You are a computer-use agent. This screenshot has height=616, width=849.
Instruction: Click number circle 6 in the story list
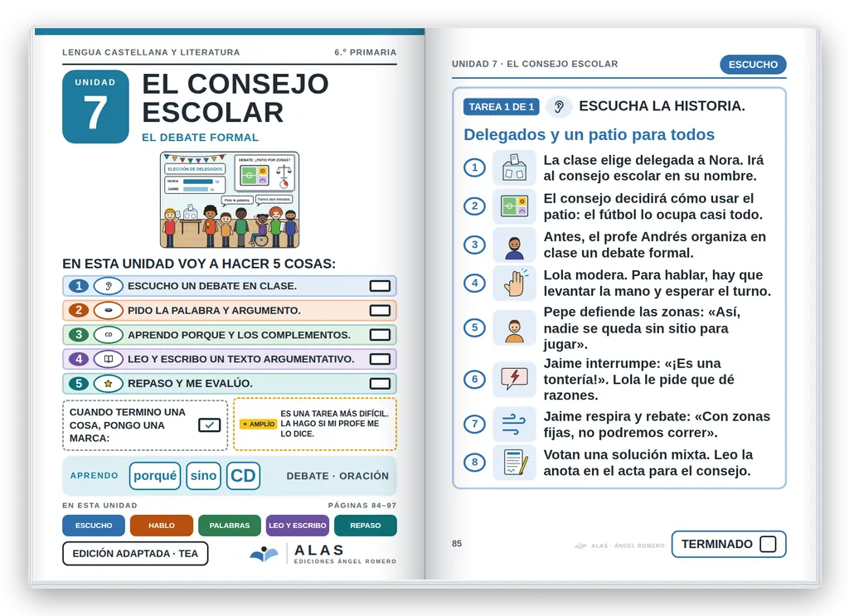tap(475, 379)
